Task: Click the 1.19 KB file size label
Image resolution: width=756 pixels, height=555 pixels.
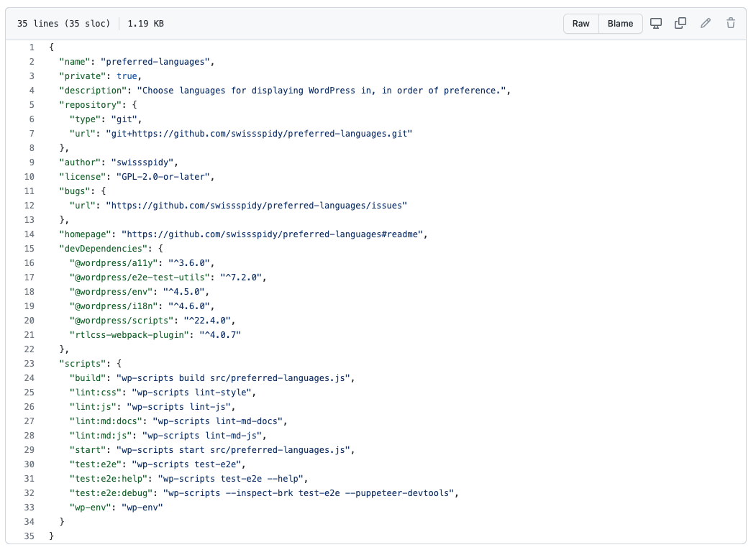Action: click(x=145, y=23)
